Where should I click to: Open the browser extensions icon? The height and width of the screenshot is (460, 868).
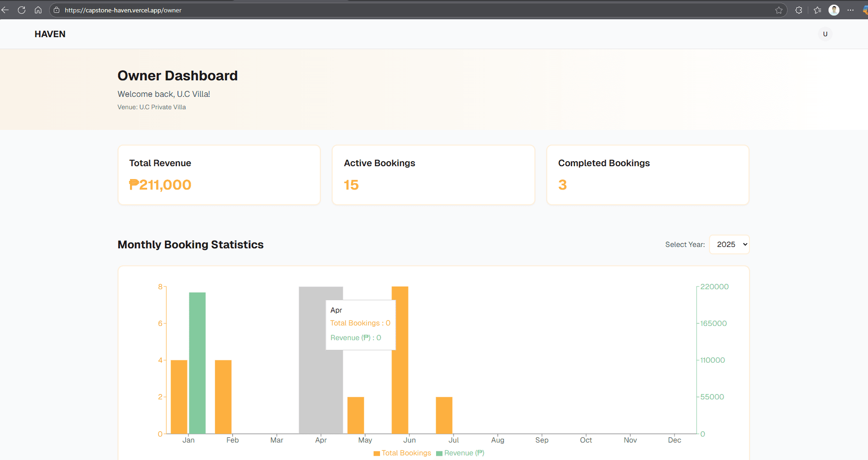(x=799, y=10)
